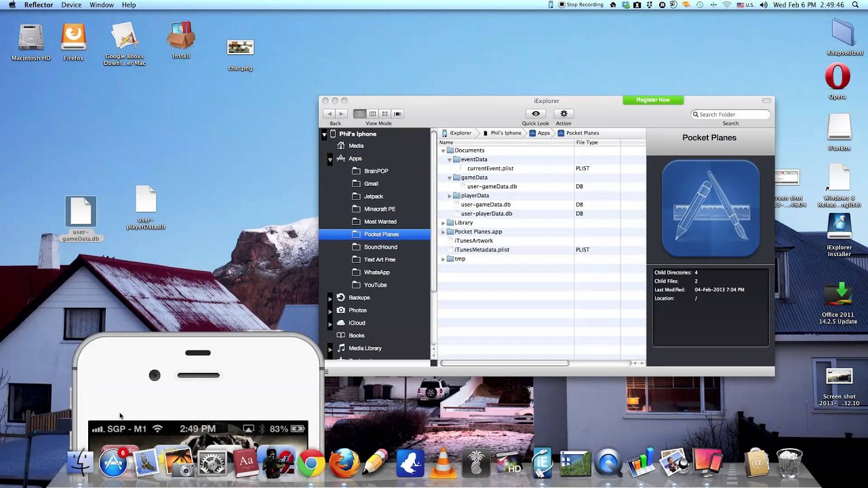Expand Media Library in sidebar
The image size is (868, 488).
(330, 348)
